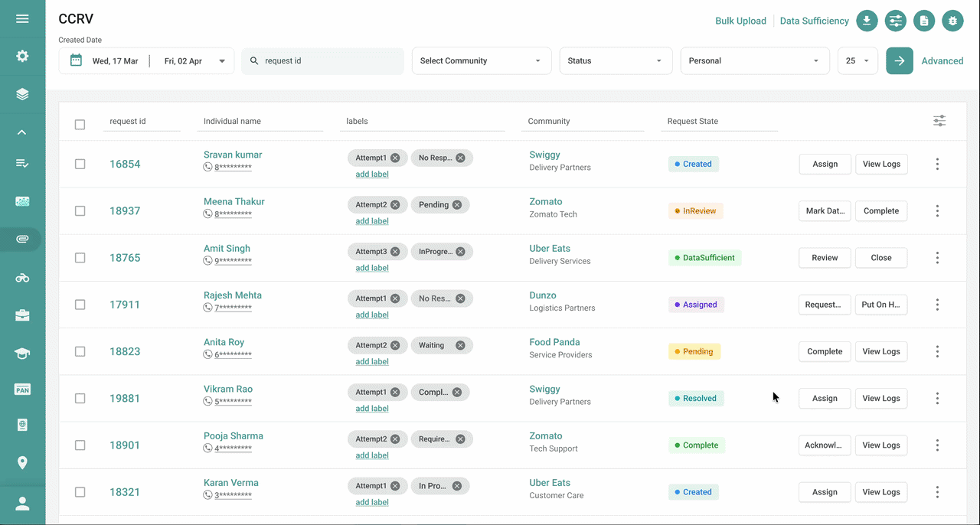Click Acknowledge for Pooja Sharma

click(825, 445)
